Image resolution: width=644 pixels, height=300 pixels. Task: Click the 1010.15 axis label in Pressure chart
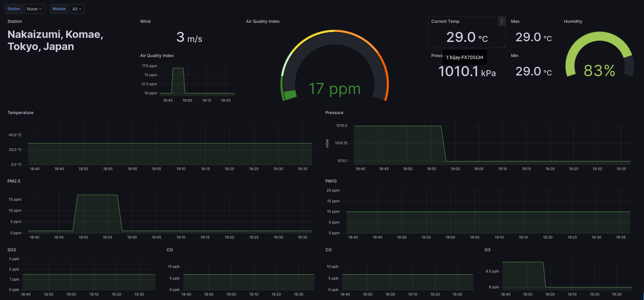[341, 143]
